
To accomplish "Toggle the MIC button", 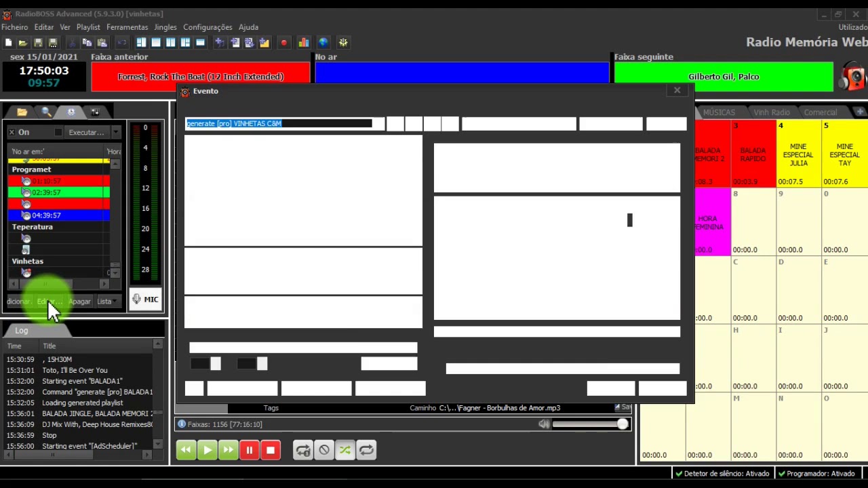I will tap(146, 299).
